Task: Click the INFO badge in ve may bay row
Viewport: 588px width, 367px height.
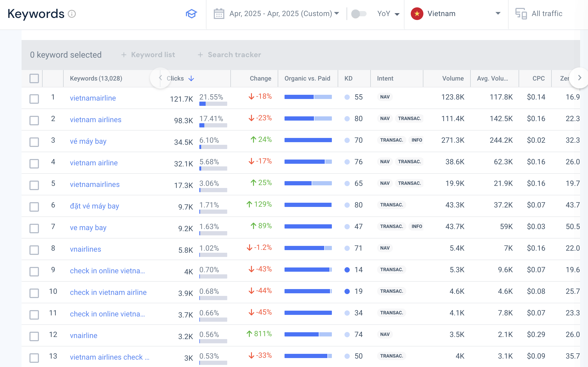Action: (x=417, y=226)
